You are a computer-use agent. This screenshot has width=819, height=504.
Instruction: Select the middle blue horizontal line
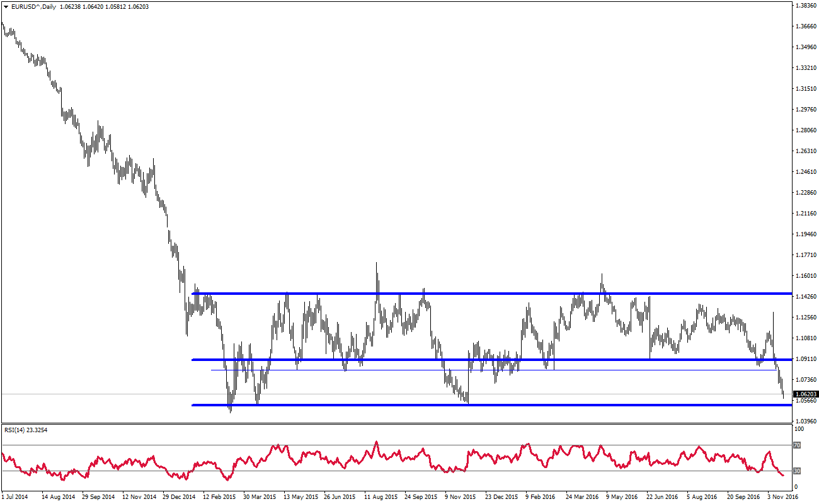click(x=378, y=360)
